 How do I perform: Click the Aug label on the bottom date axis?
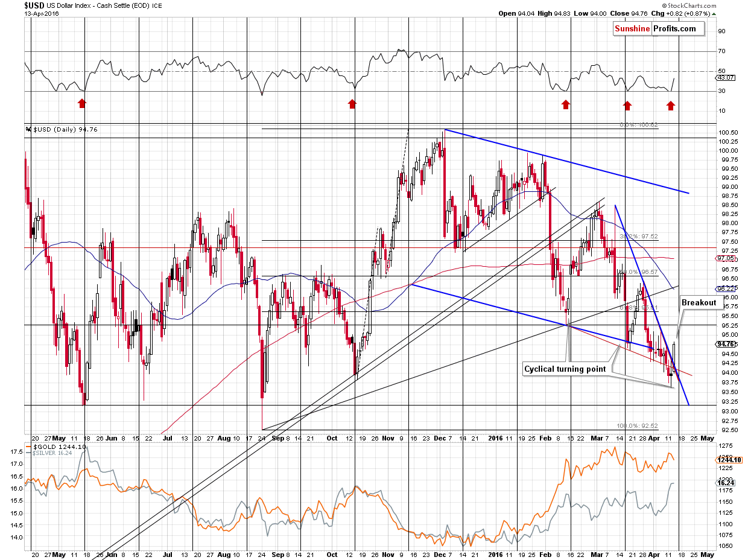(x=224, y=553)
